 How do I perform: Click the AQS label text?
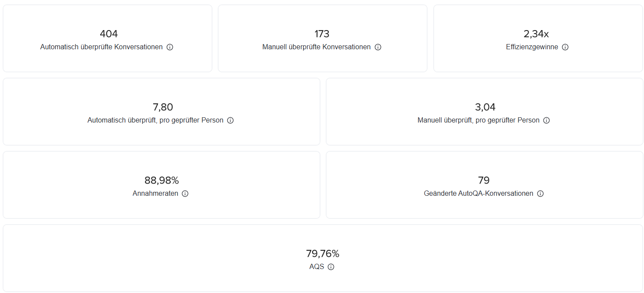[x=317, y=267]
